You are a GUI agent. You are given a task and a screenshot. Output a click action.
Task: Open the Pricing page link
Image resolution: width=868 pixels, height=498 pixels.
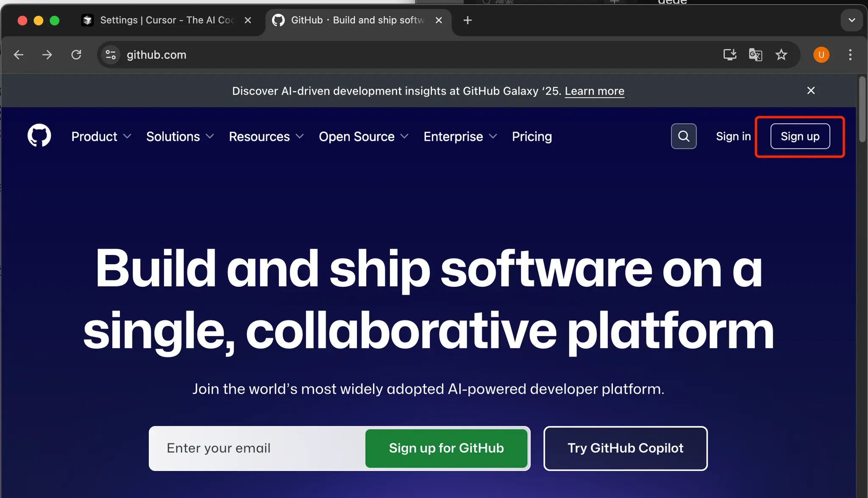point(532,137)
